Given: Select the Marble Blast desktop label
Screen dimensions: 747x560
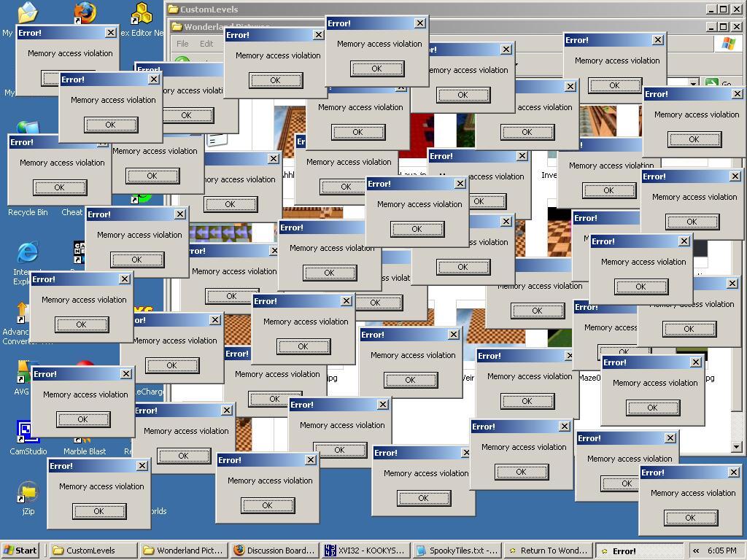Looking at the screenshot, I should (x=85, y=451).
